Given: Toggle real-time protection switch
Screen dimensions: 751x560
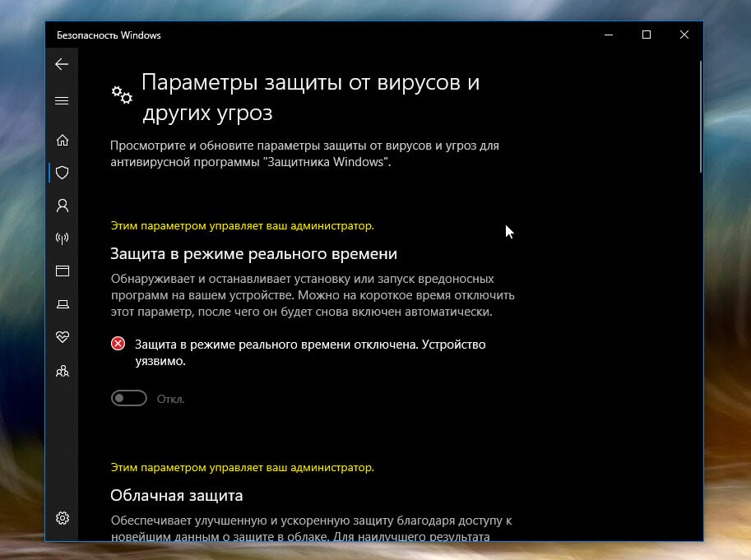Looking at the screenshot, I should [x=129, y=399].
